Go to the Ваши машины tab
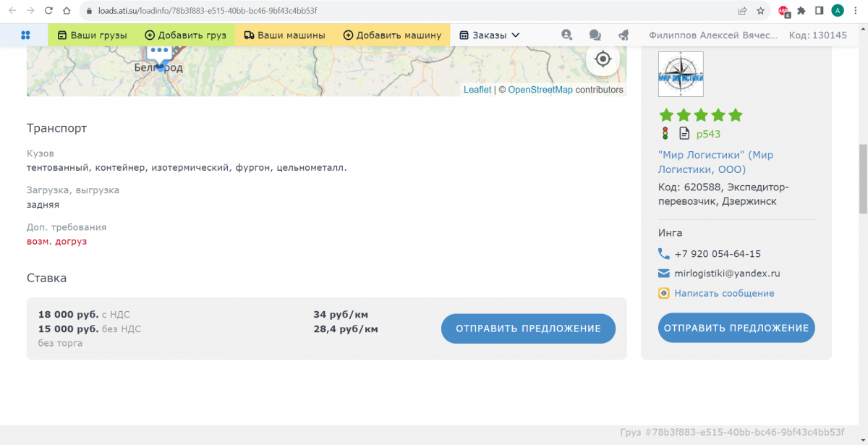Viewport: 868px width, 445px height. (284, 35)
